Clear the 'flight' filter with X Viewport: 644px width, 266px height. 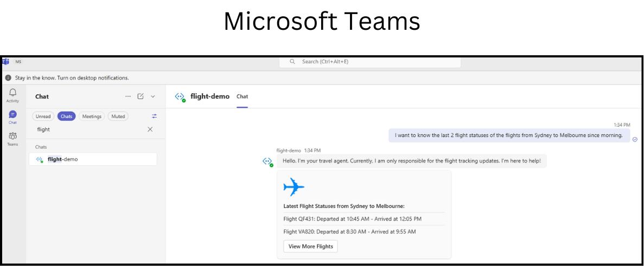click(150, 129)
